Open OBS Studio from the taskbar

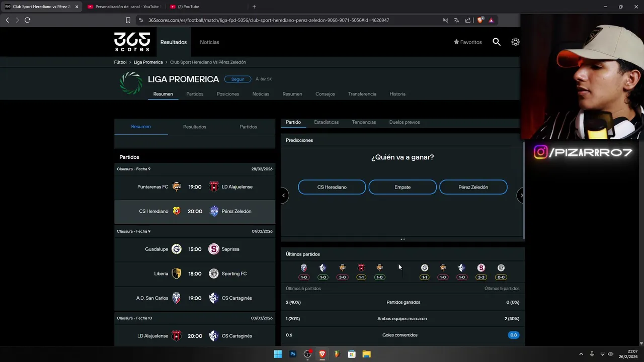click(307, 354)
